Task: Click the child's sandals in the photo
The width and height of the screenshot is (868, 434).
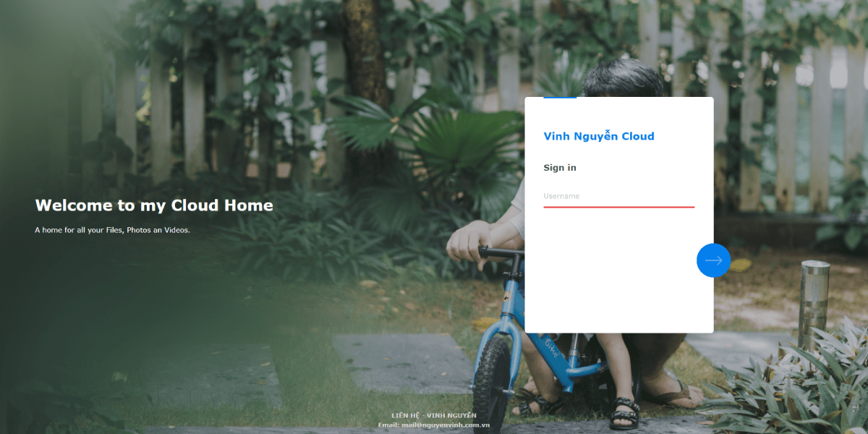Action: (x=624, y=414)
